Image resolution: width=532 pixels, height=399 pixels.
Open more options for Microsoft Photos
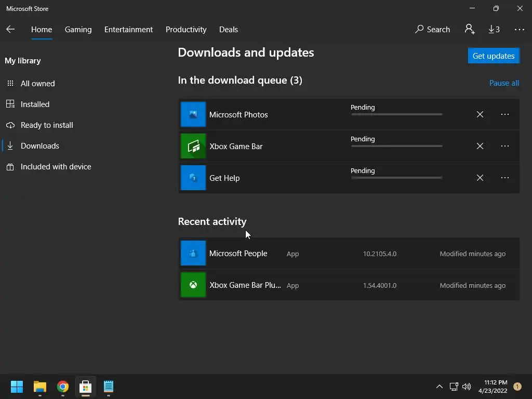pyautogui.click(x=505, y=114)
